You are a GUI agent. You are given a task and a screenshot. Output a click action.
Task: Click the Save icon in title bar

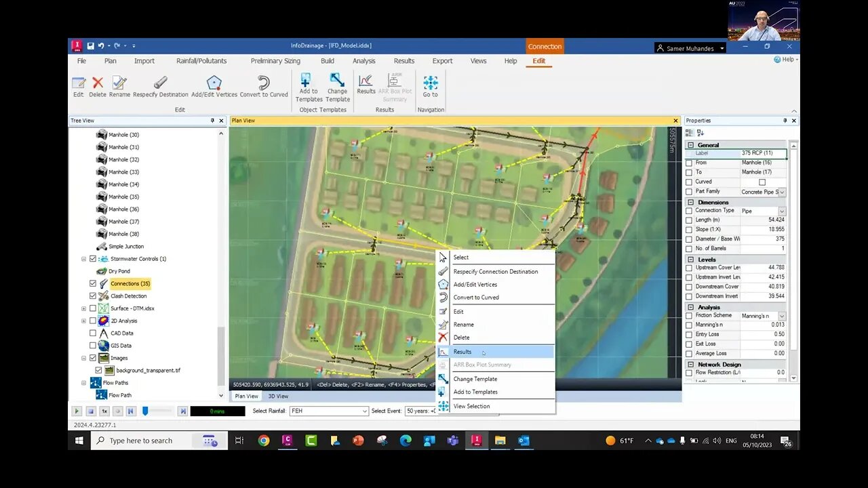pyautogui.click(x=90, y=45)
